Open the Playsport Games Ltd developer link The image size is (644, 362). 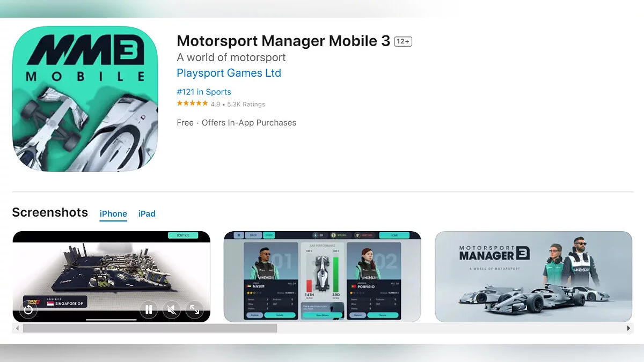click(229, 73)
